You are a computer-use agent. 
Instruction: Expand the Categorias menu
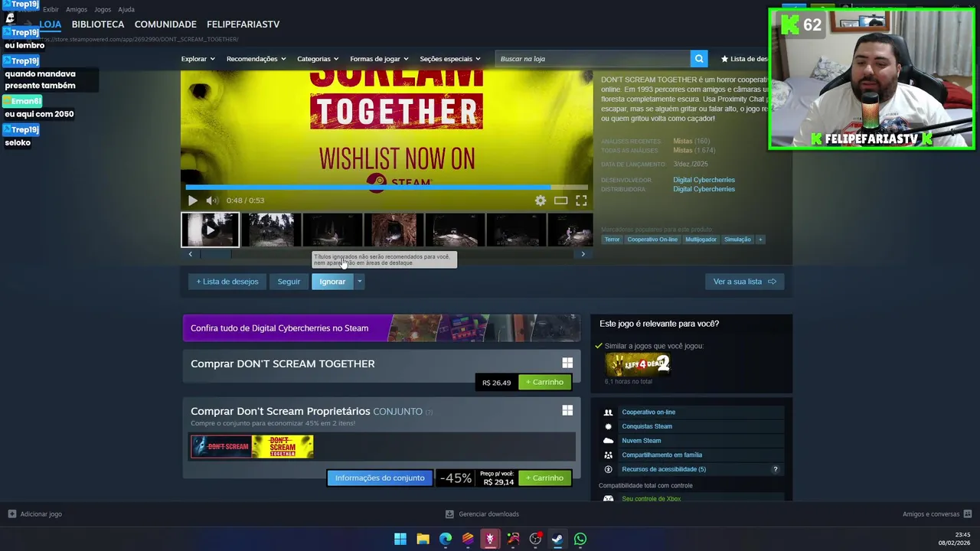318,59
